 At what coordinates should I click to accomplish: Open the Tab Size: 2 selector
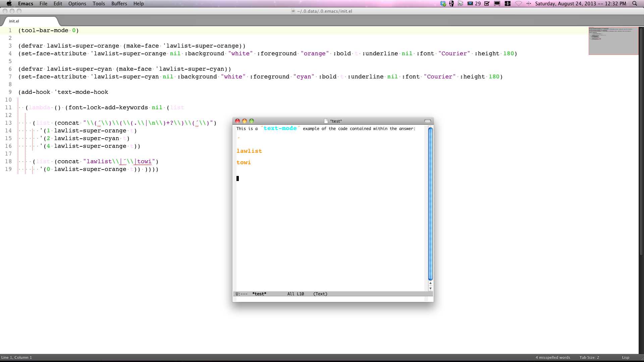click(x=589, y=357)
